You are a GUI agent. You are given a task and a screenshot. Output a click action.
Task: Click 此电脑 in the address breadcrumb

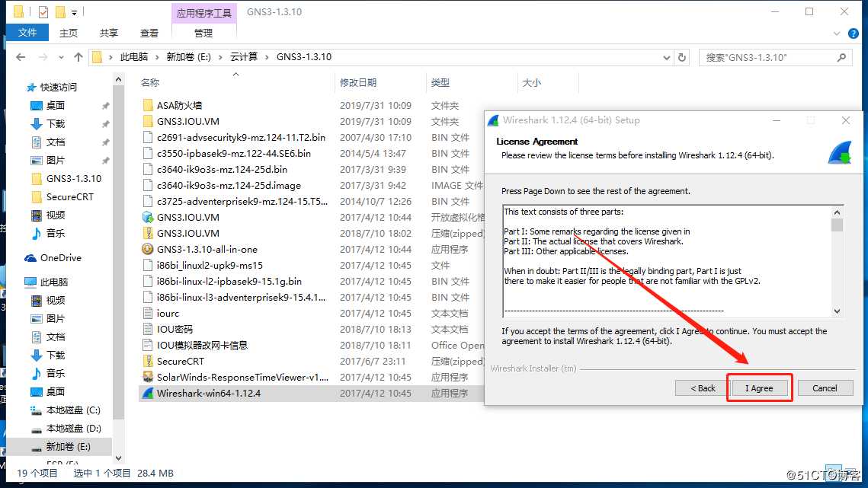click(134, 57)
